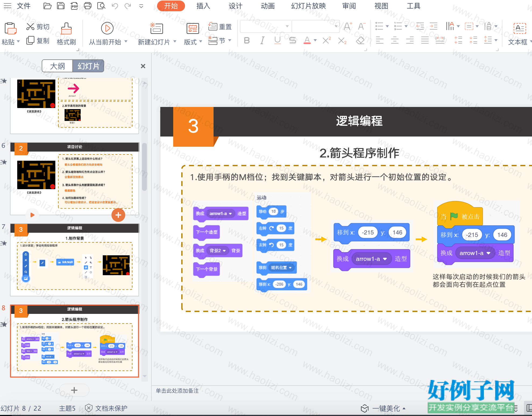Expand the numbered list dropdown

[x=406, y=26]
